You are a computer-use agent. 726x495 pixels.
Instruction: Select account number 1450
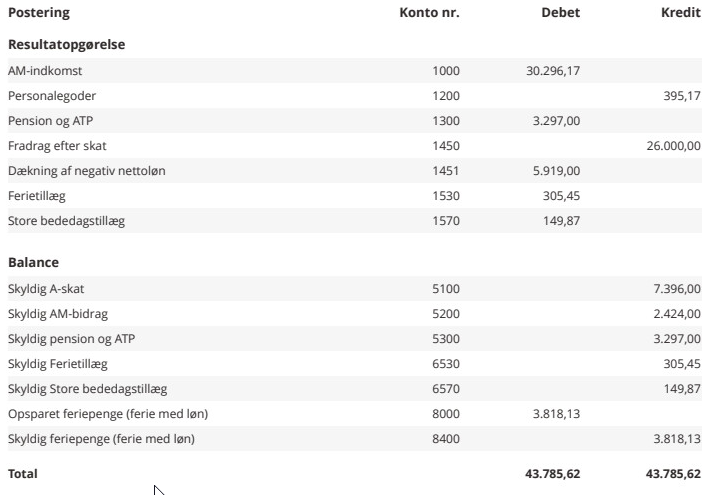point(446,146)
